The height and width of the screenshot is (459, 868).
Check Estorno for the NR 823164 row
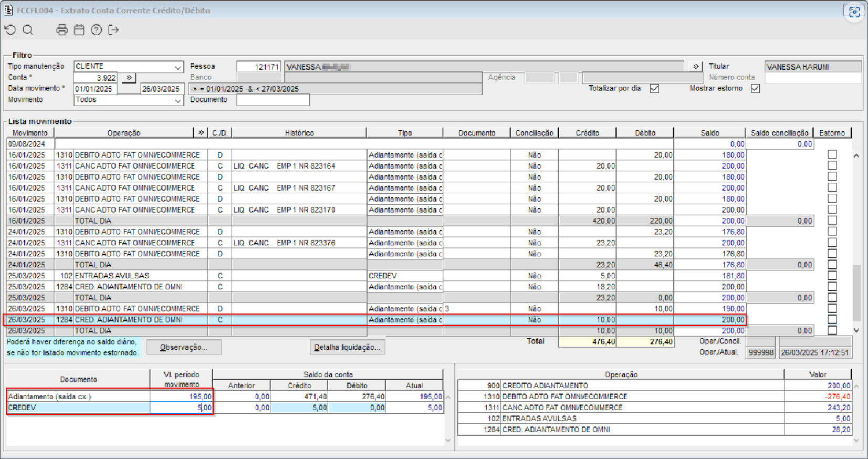832,166
